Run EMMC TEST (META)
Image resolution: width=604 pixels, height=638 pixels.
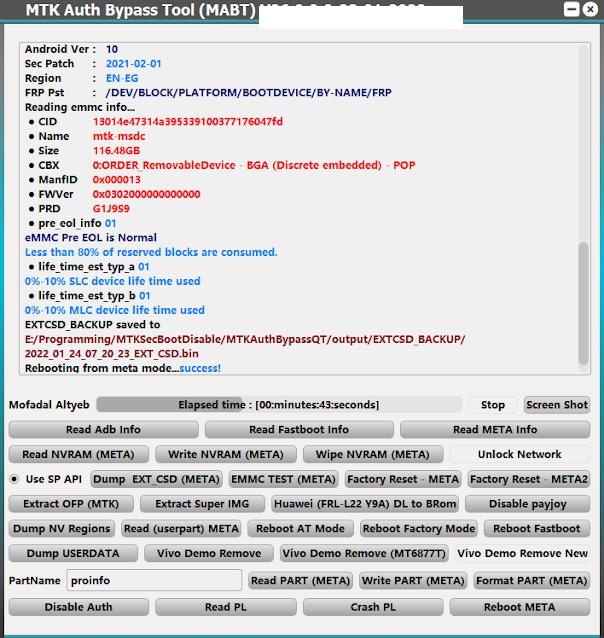pos(283,479)
